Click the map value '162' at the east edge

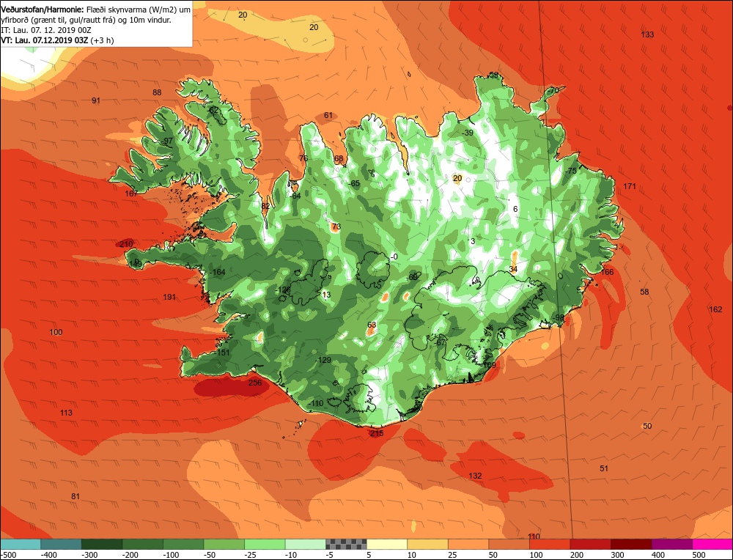click(x=715, y=309)
